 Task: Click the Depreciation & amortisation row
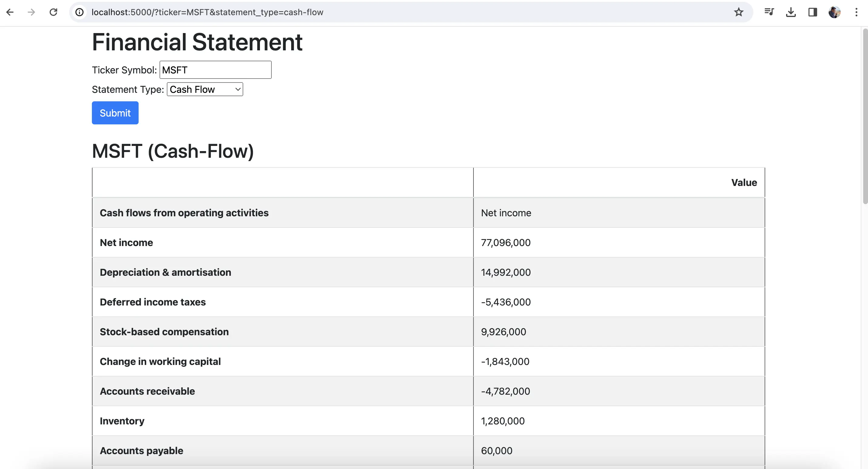click(x=429, y=272)
